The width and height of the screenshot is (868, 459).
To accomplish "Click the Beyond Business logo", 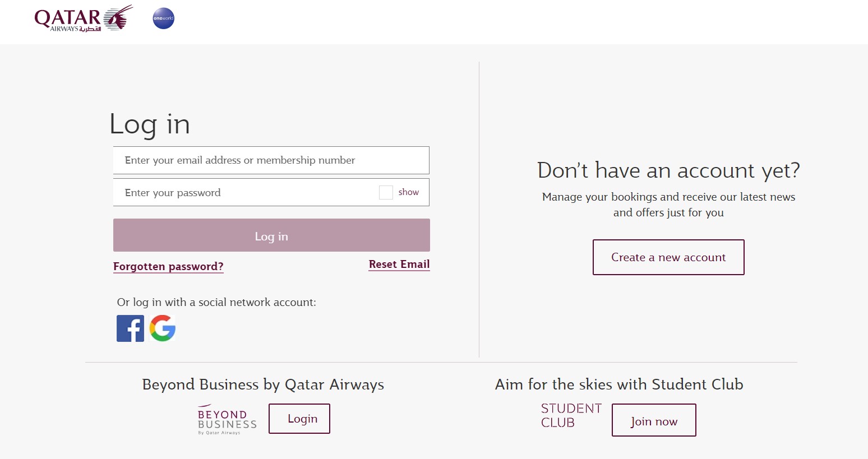I will point(227,420).
